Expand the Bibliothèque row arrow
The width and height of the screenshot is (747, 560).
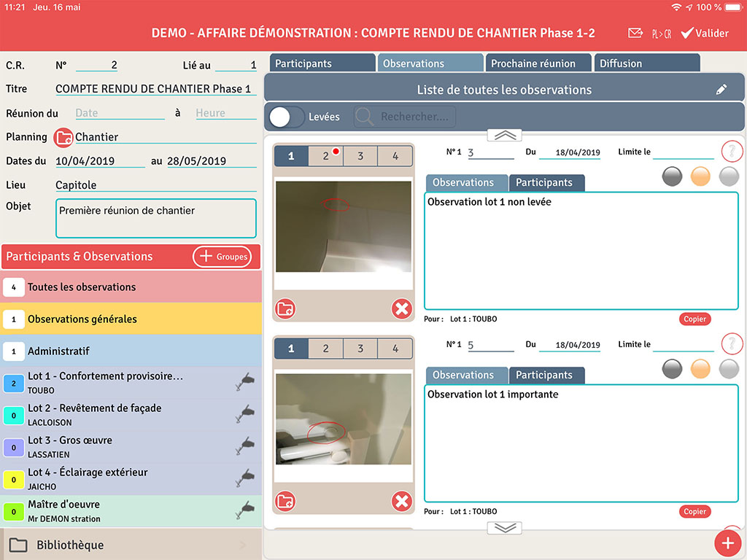[x=243, y=545]
